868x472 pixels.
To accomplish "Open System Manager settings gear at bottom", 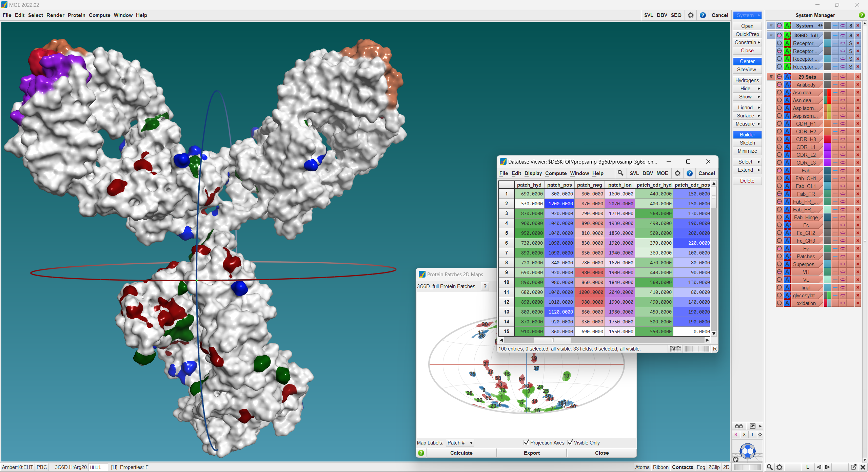I will 780,467.
